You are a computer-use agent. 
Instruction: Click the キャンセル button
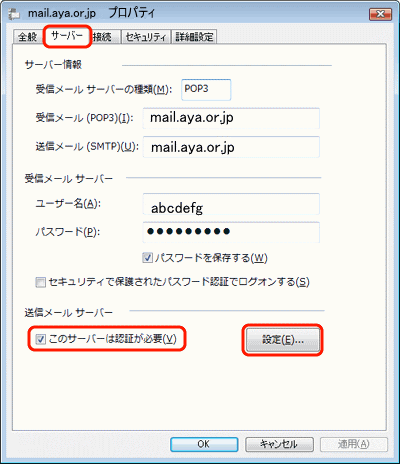[x=279, y=444]
